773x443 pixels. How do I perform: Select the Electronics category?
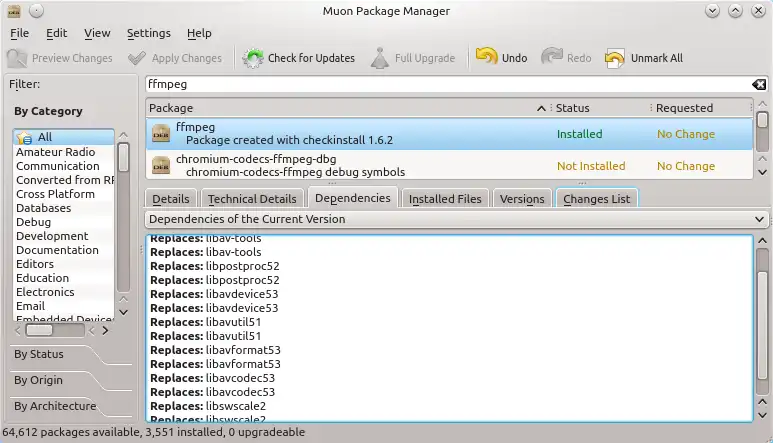tap(45, 292)
